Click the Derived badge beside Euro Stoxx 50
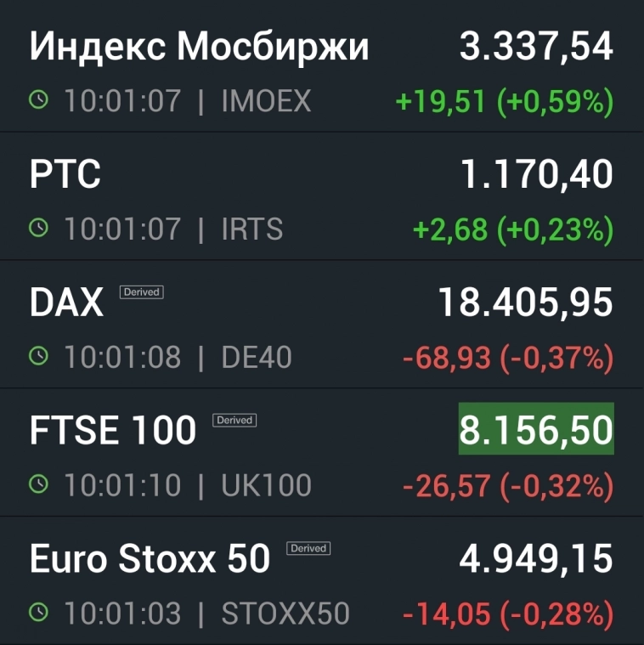Screen dimensions: 644x645 308,548
